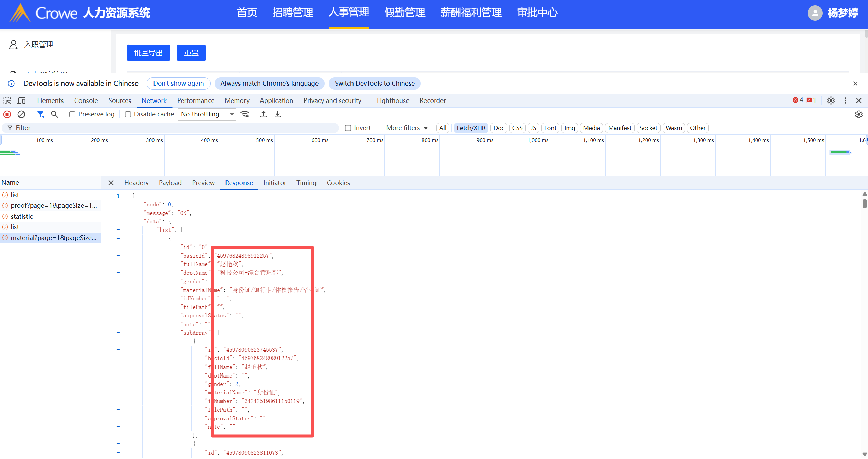868x459 pixels.
Task: Check Disable cache option
Action: pyautogui.click(x=128, y=114)
